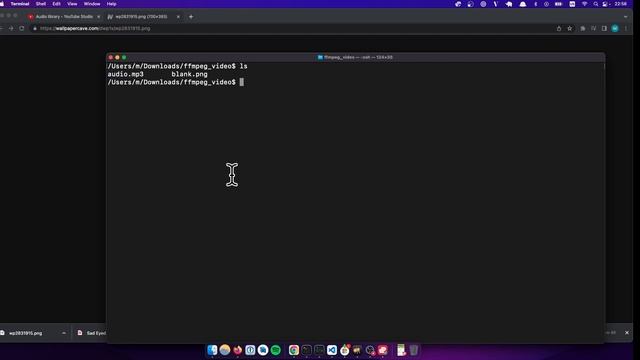Open Control Center icon in menu bar

point(605,4)
